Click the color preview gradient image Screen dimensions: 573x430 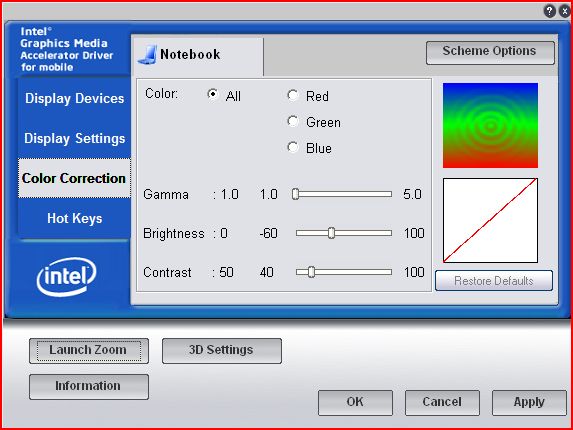click(490, 125)
